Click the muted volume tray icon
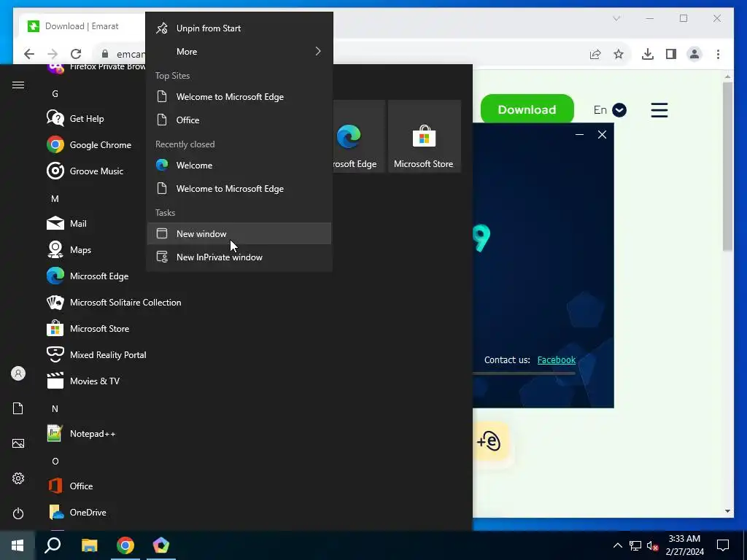Viewport: 747px width, 560px height. click(x=652, y=545)
